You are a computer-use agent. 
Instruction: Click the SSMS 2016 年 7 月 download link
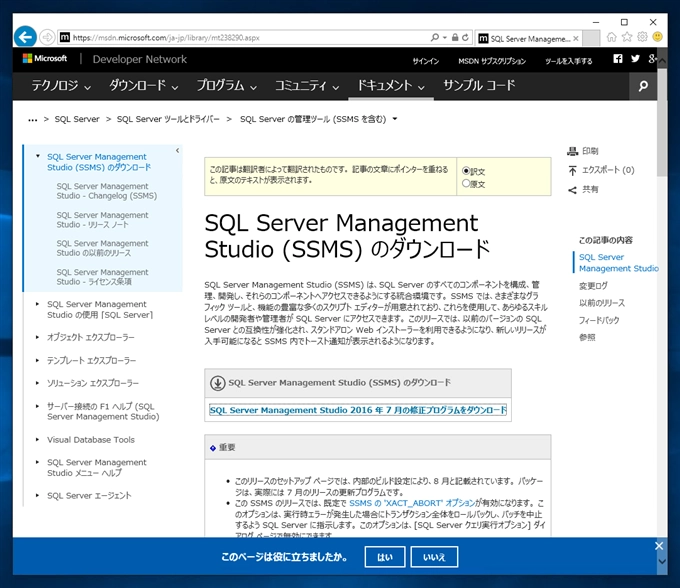357,410
